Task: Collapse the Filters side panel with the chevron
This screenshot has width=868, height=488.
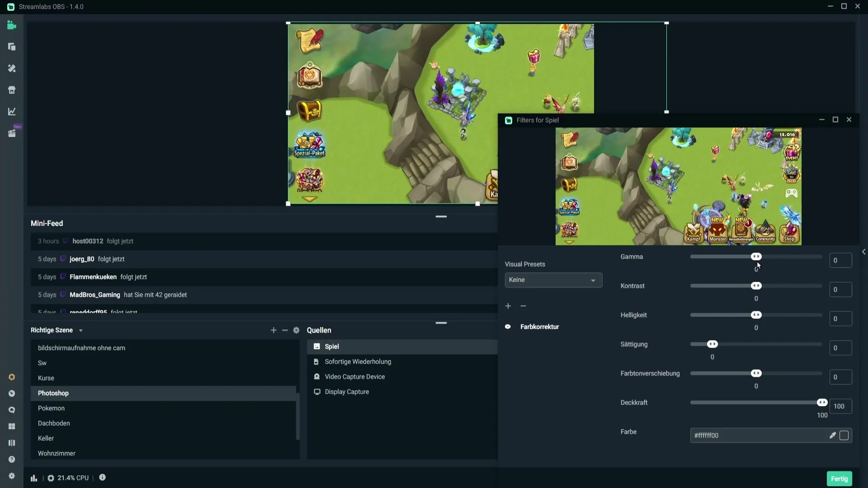Action: (x=863, y=252)
